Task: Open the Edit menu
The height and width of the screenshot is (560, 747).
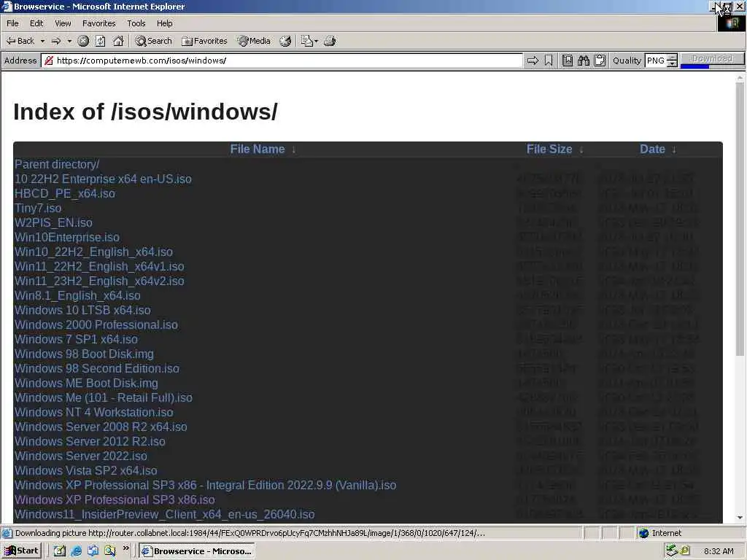Action: (x=36, y=23)
